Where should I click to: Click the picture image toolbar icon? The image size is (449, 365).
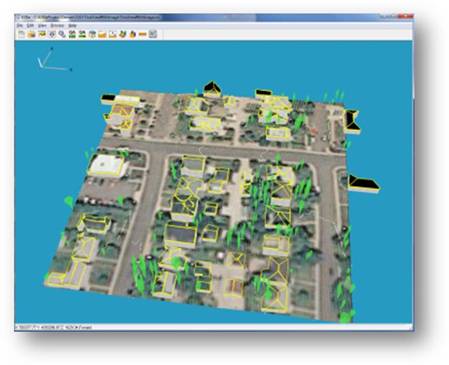click(112, 34)
